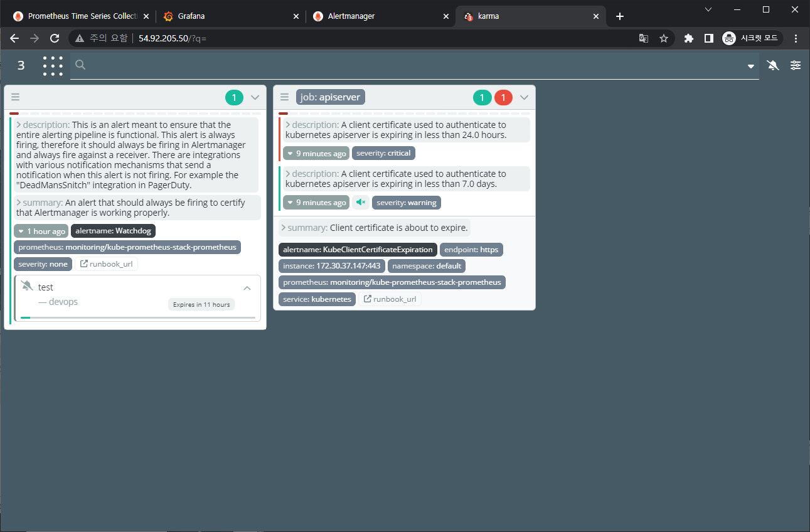The width and height of the screenshot is (810, 532).
Task: Switch to the Alertmanager tab
Action: (x=380, y=16)
